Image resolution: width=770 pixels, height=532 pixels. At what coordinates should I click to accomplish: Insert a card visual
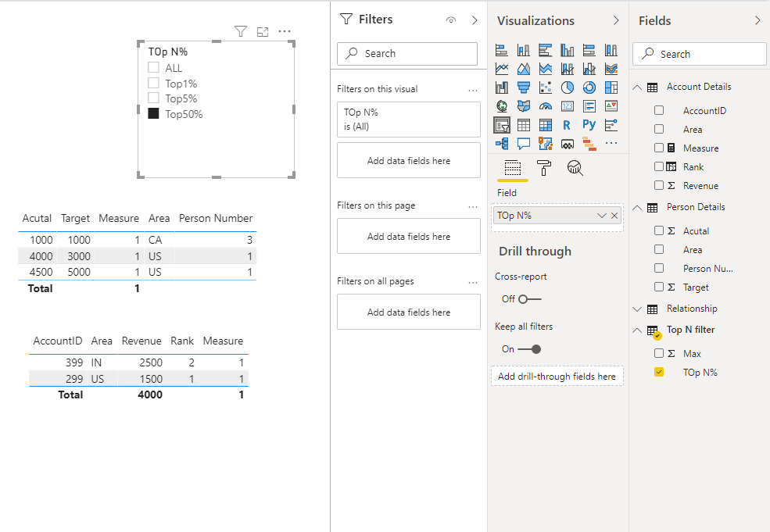click(568, 106)
